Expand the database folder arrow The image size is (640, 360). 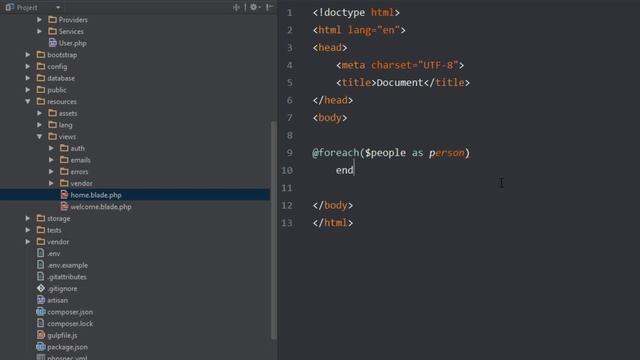point(28,78)
